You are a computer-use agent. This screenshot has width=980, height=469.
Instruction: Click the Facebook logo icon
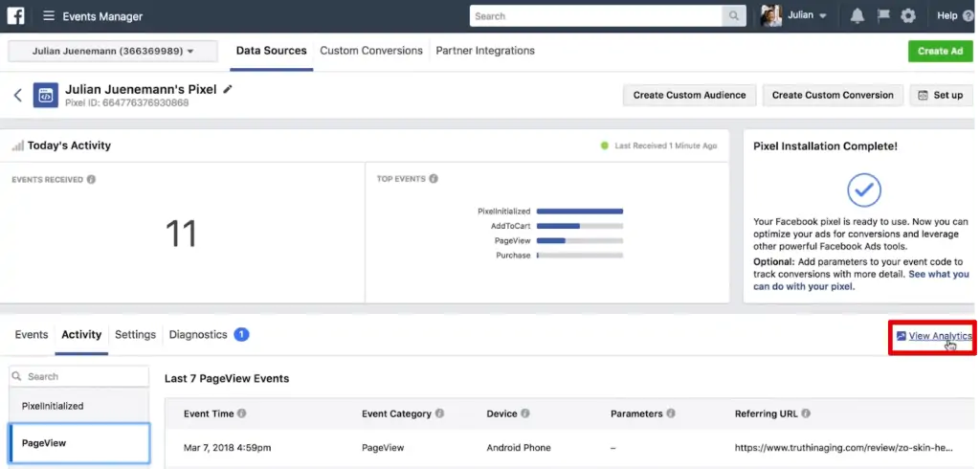(15, 15)
